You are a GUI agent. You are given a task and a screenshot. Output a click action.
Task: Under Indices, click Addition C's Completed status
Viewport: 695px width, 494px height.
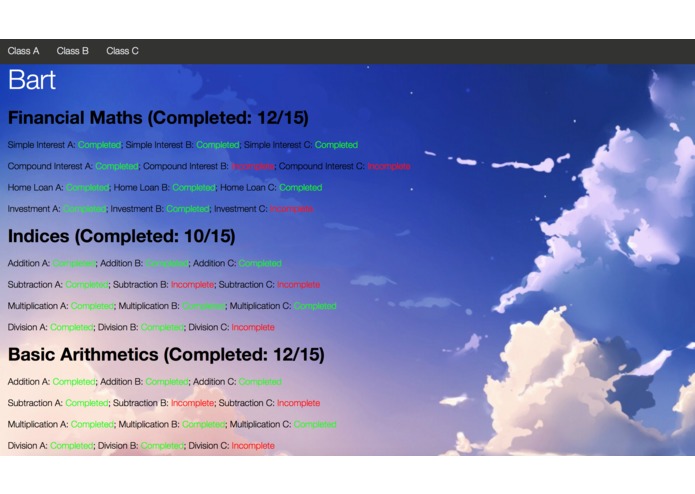coord(260,263)
